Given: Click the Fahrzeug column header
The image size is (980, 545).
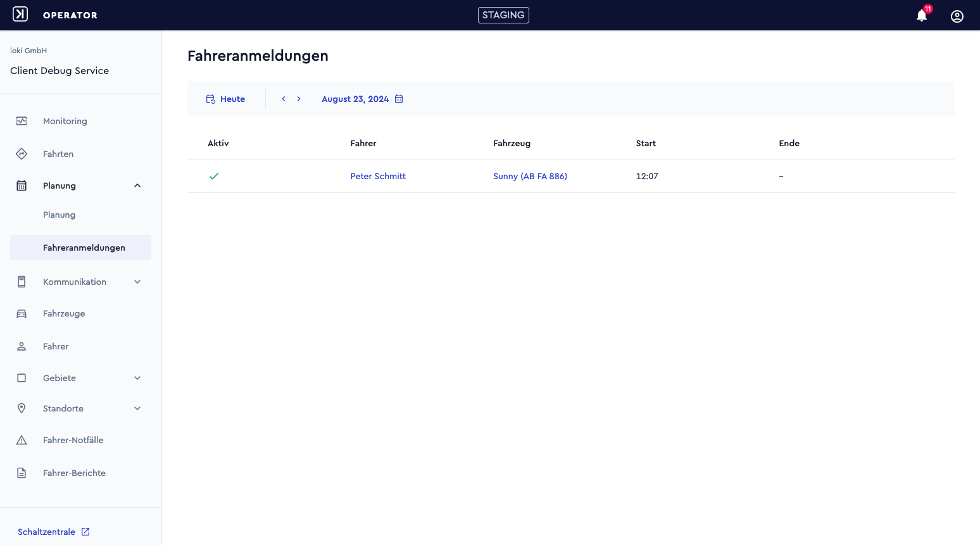Looking at the screenshot, I should coord(512,143).
